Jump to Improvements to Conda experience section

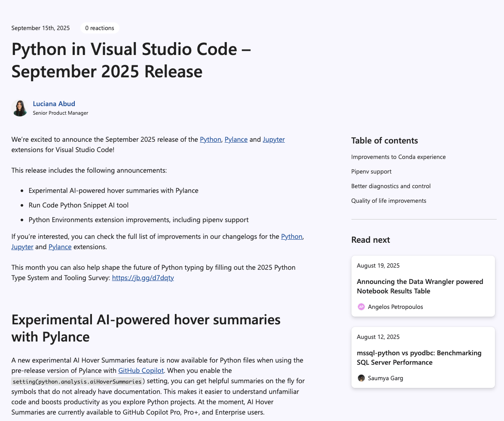399,157
